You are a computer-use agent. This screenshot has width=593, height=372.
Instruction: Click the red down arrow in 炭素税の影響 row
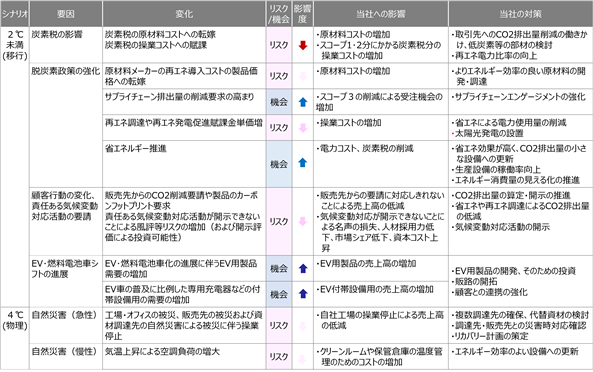coord(303,45)
